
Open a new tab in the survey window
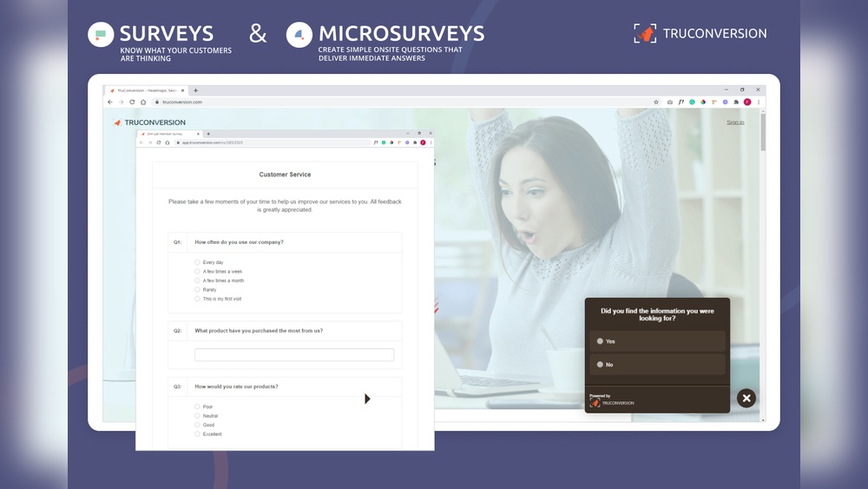[x=208, y=134]
